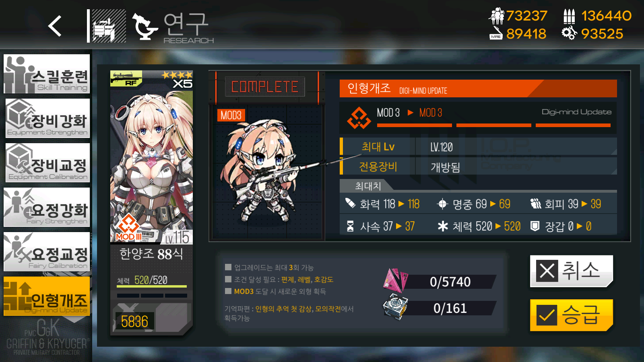Open the Equipment Strengthen tab
Screen dimensions: 644x362
click(x=47, y=118)
